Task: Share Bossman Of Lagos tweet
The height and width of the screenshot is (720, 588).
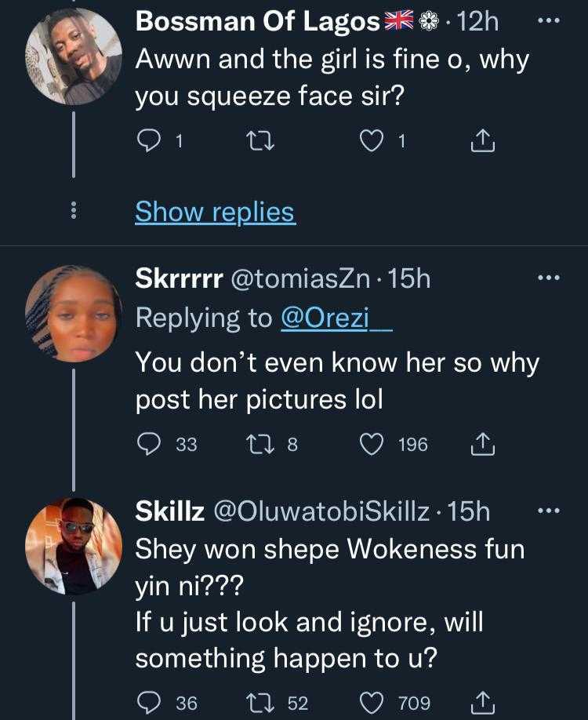Action: [x=481, y=141]
